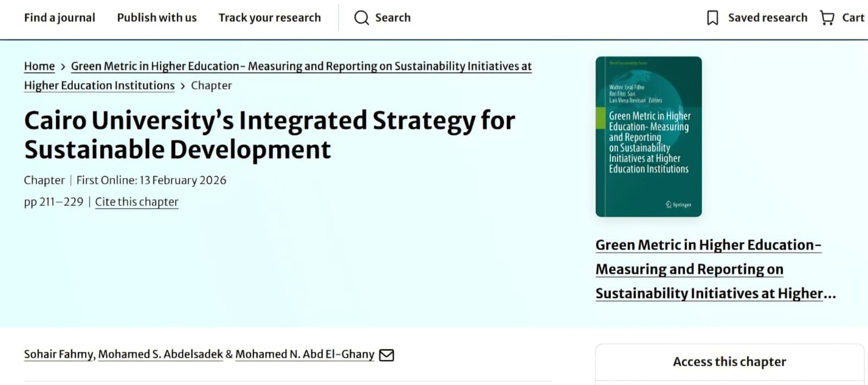
Task: Open the Green Metric book breadcrumb link
Action: [301, 66]
